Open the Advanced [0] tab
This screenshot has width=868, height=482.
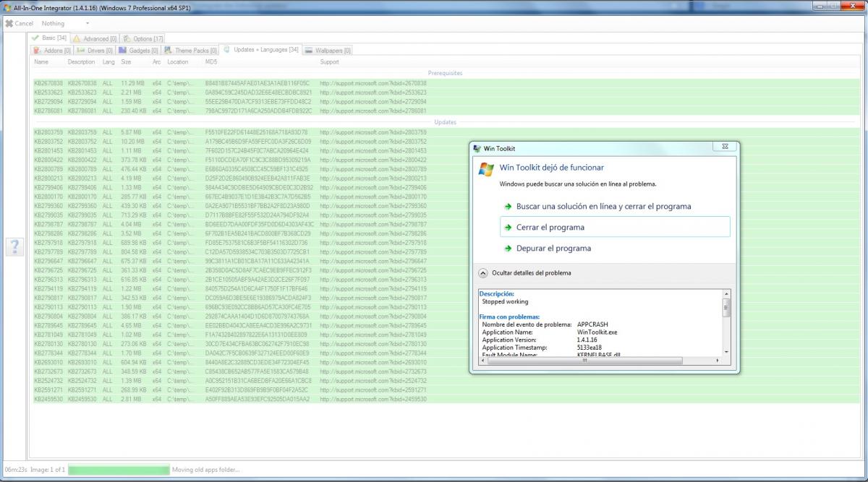pos(95,38)
